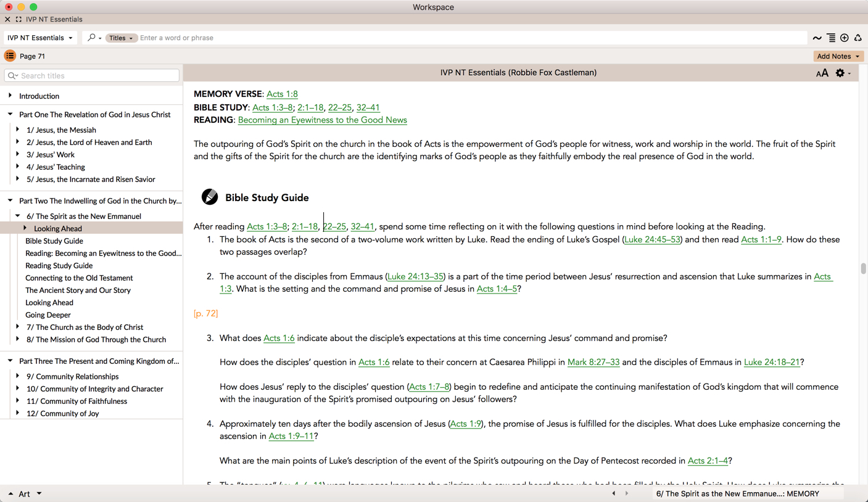The height and width of the screenshot is (502, 868).
Task: Expand 12/ Community of Joy
Action: click(18, 413)
